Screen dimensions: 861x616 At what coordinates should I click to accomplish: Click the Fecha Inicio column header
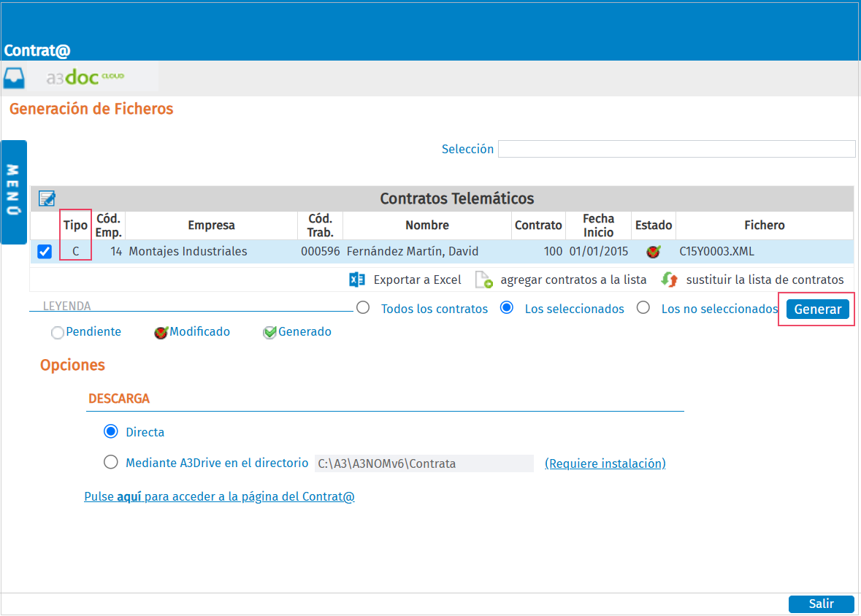tap(599, 225)
